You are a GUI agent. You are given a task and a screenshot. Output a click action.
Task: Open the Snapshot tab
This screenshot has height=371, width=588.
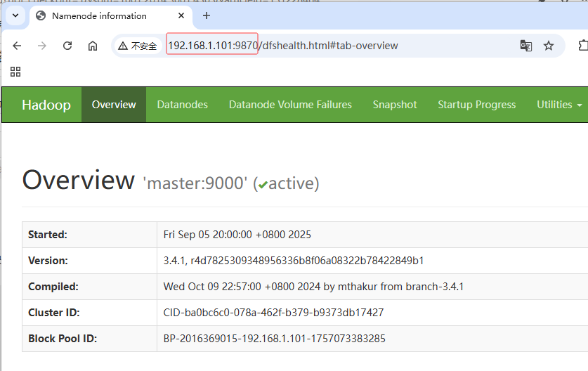(395, 105)
